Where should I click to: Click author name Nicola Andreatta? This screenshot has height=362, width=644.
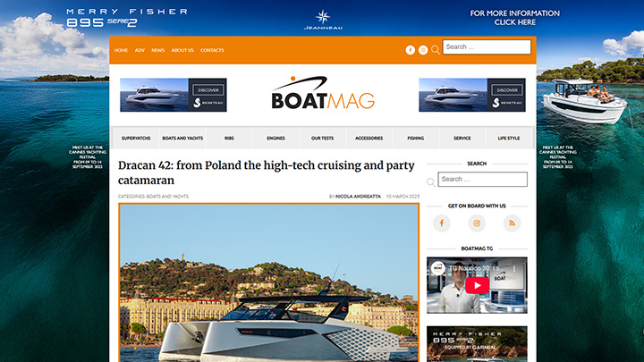(x=358, y=196)
